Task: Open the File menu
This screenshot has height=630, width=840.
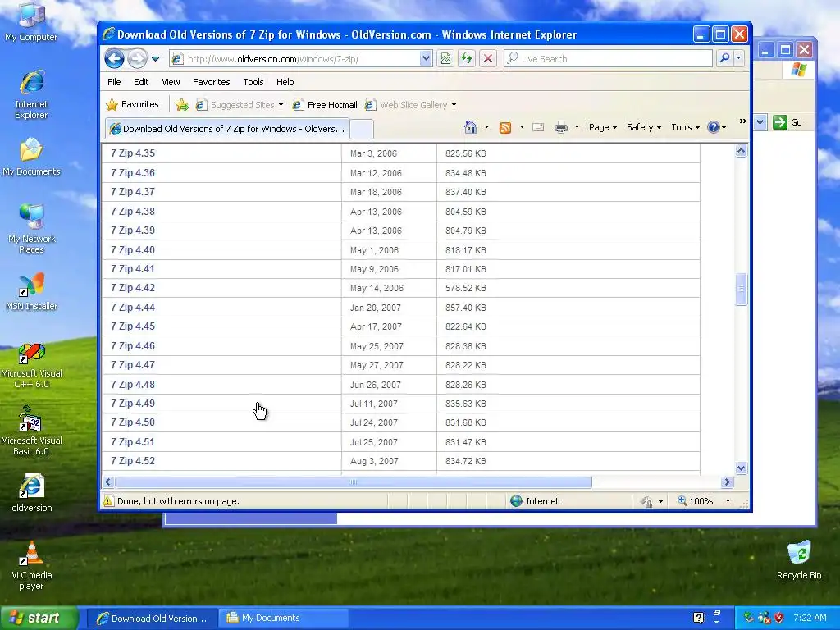Action: [x=114, y=82]
